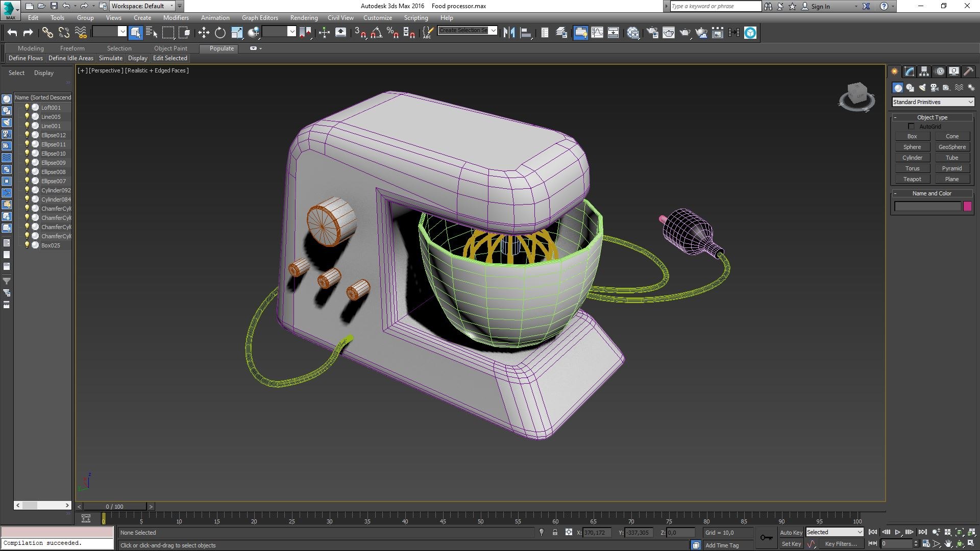The image size is (980, 551).
Task: Create a Teapot primitive
Action: (x=912, y=179)
